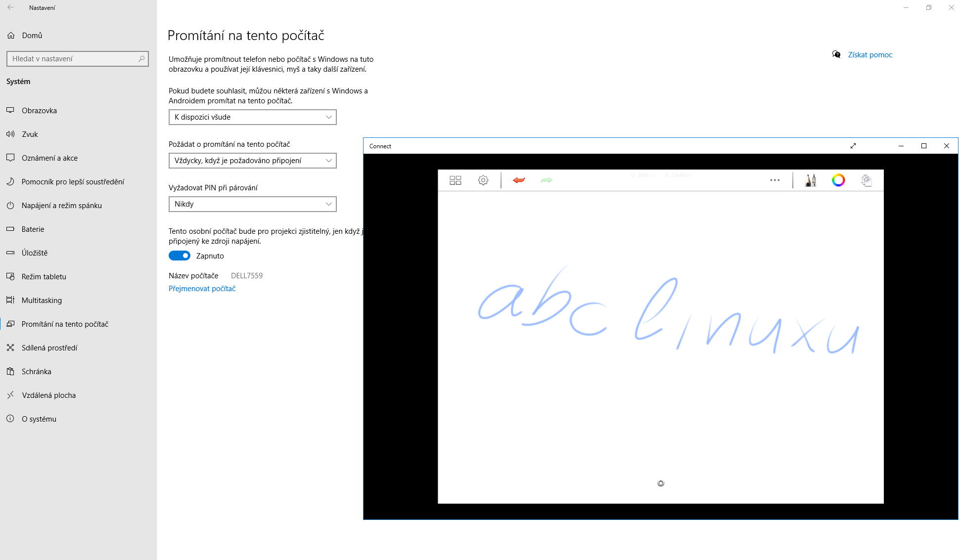Click the 'Hledat v nastavení' search field
The height and width of the screenshot is (560, 960).
coord(74,59)
